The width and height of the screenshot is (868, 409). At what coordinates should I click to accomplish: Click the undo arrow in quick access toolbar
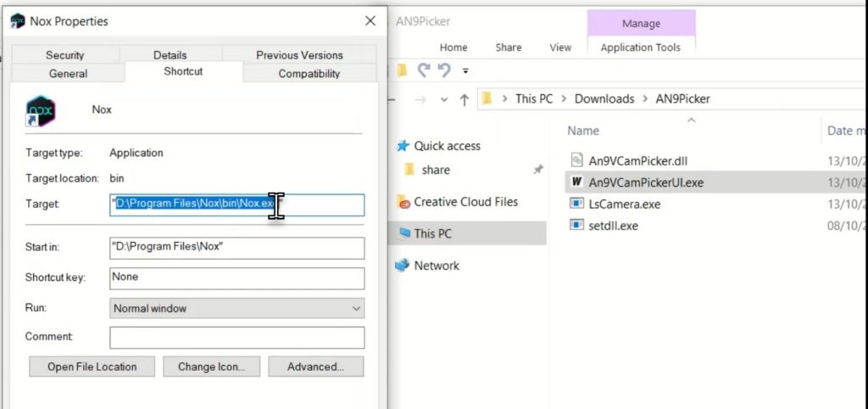pyautogui.click(x=426, y=70)
